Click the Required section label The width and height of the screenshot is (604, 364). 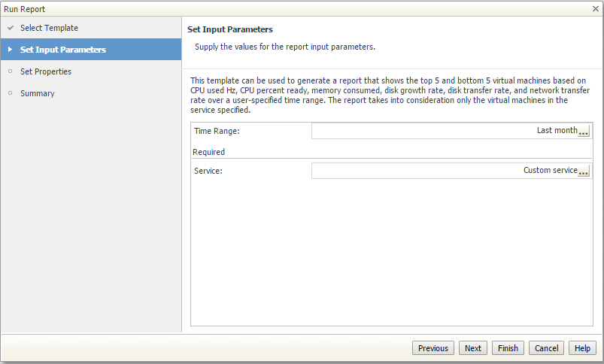(209, 152)
